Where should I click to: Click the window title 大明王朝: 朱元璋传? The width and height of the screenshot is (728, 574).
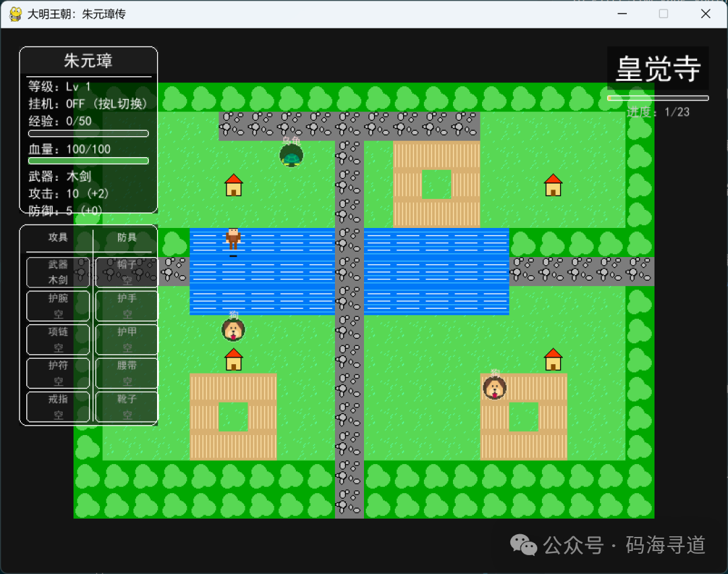[77, 14]
